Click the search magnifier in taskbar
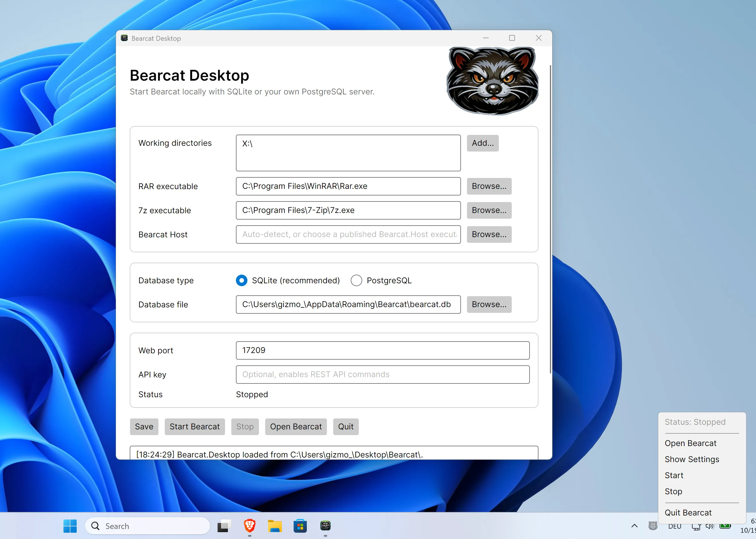The image size is (756, 539). point(95,526)
